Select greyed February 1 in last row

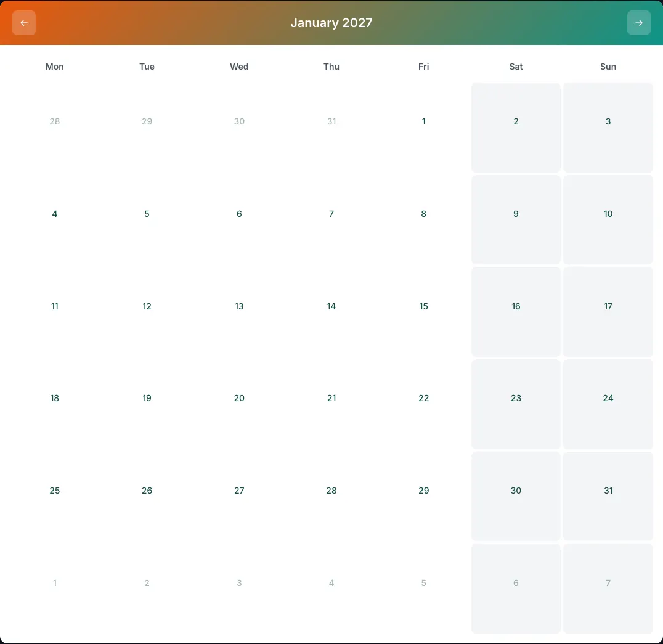[x=55, y=588]
